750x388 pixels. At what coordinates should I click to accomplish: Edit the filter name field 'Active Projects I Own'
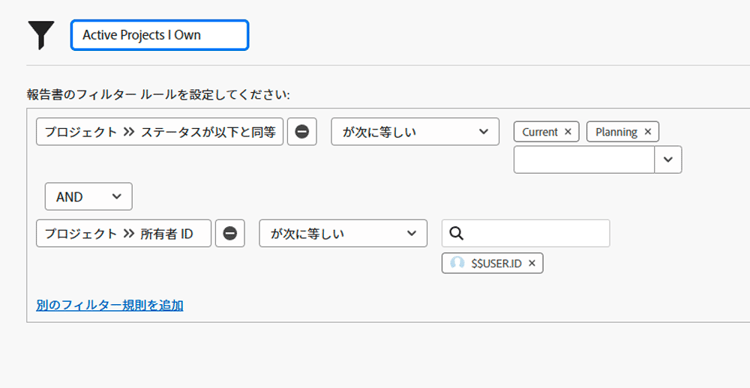pos(159,35)
